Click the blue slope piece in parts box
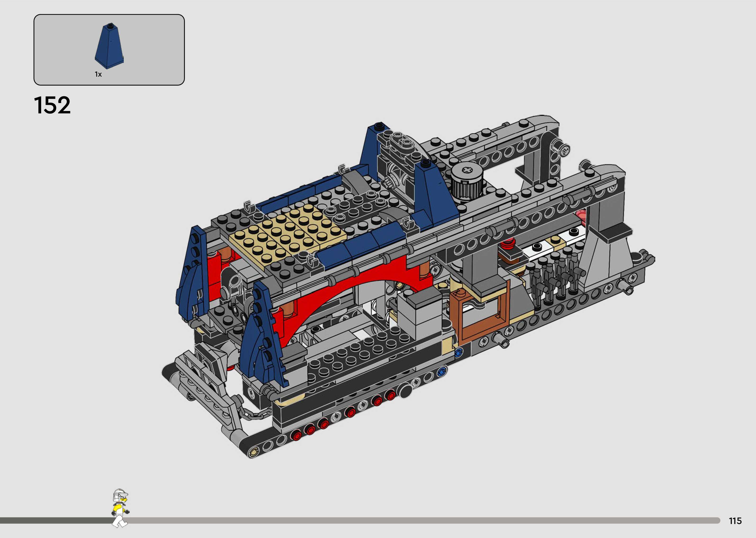This screenshot has height=538, width=756. [109, 46]
